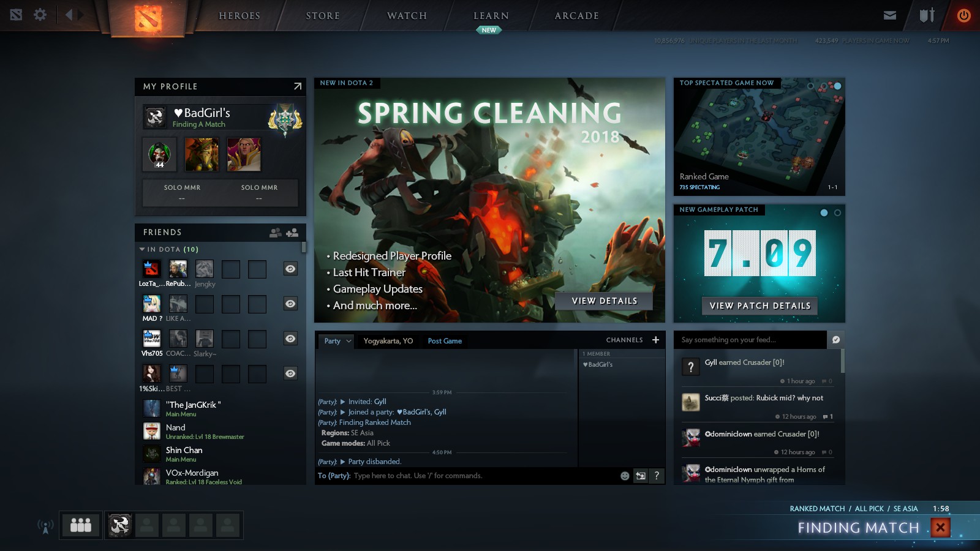This screenshot has height=551, width=980.
Task: Select the active third dot in Top Spectated
Action: pos(837,86)
